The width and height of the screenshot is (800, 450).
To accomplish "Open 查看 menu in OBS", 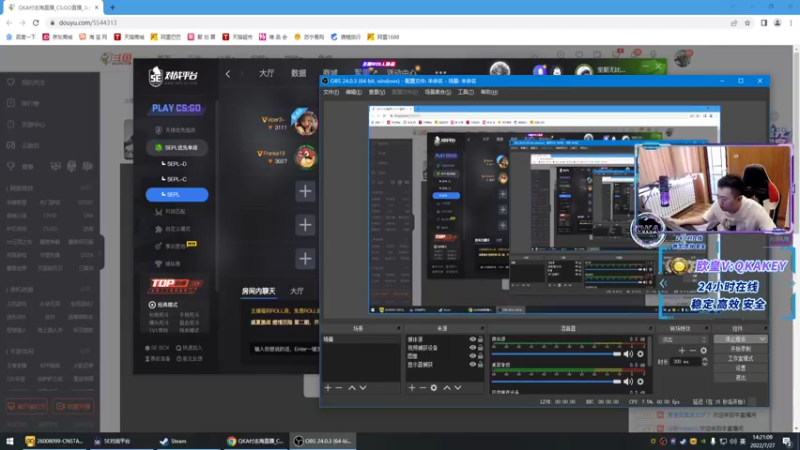I will click(x=377, y=92).
